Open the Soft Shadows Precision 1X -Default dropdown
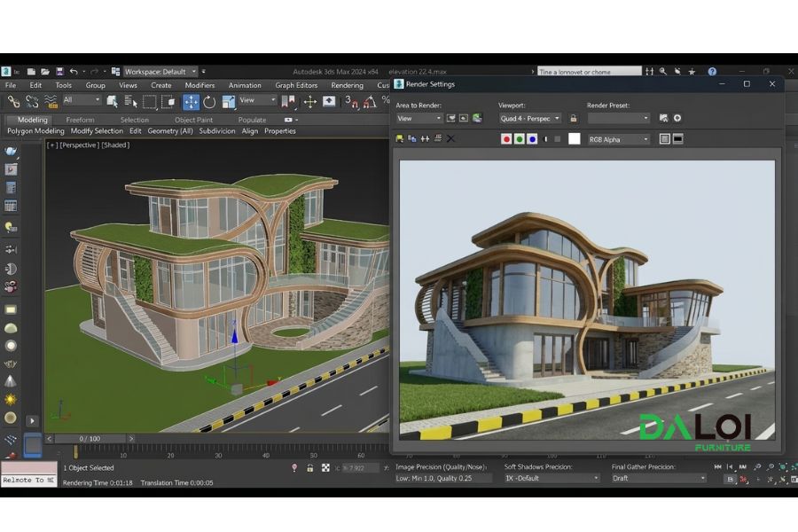This screenshot has height=532, width=798. tap(552, 478)
